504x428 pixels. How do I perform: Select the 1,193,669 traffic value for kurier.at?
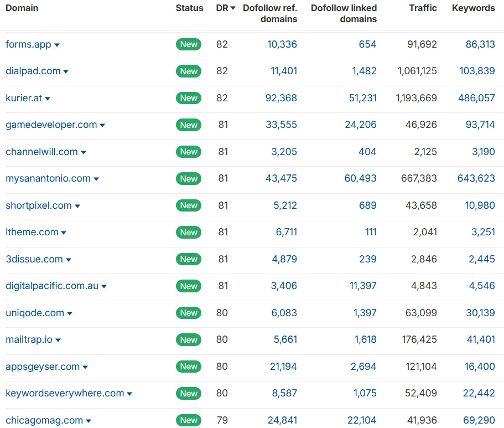pos(416,98)
